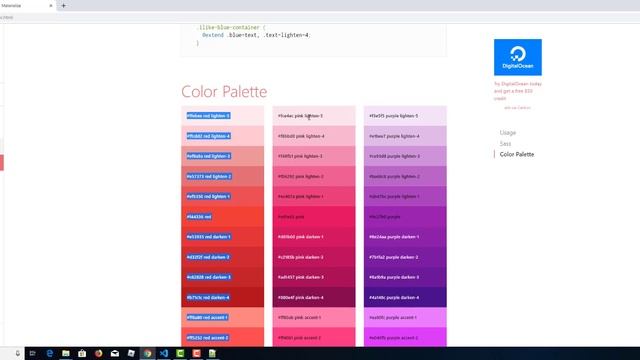Select the red darken-1 swatch
This screenshot has height=360, width=640.
tap(222, 237)
